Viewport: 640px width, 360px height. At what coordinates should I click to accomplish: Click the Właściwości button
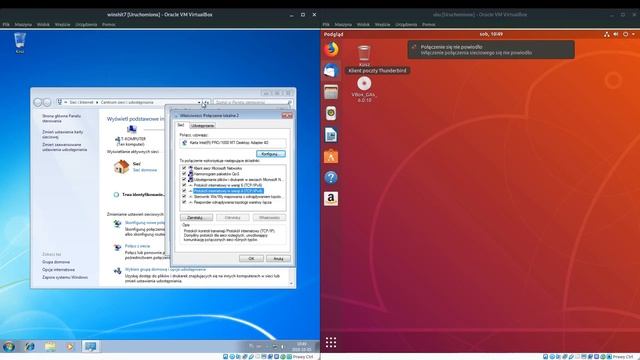point(269,218)
